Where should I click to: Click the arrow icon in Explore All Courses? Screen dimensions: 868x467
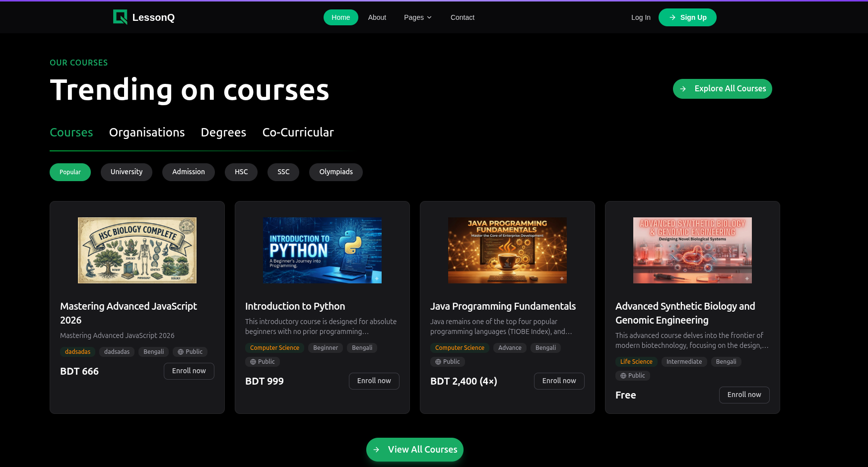(683, 88)
